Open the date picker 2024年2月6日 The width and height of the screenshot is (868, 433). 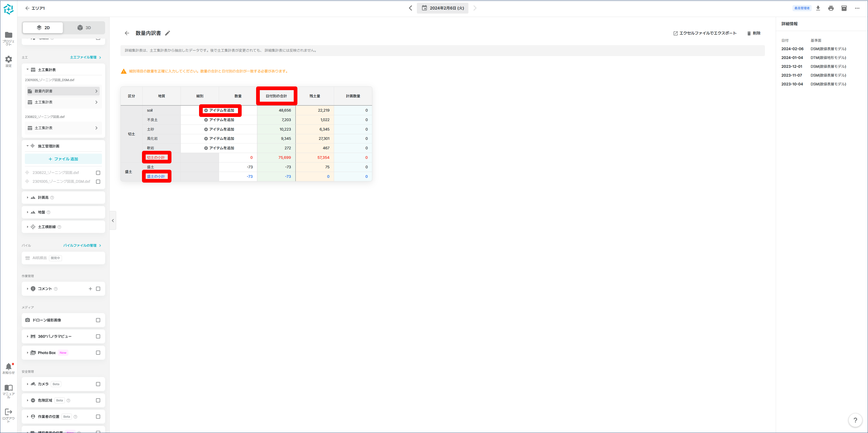pyautogui.click(x=443, y=8)
